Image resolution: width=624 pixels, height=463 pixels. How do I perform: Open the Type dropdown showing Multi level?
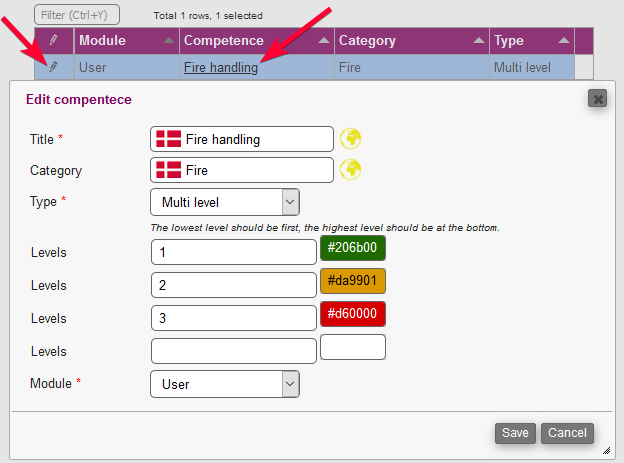point(224,202)
